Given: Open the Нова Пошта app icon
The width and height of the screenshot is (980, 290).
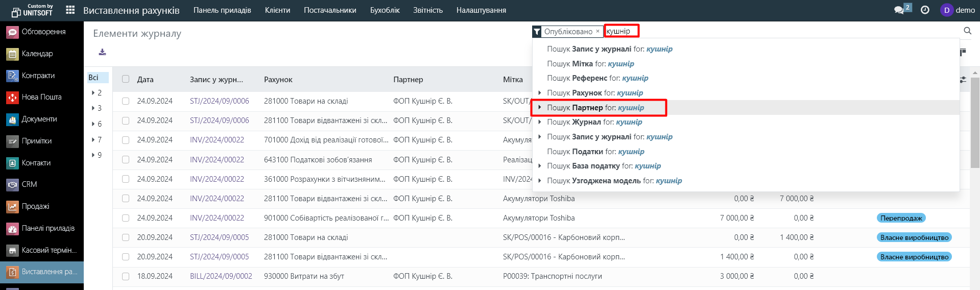Looking at the screenshot, I should click(12, 97).
